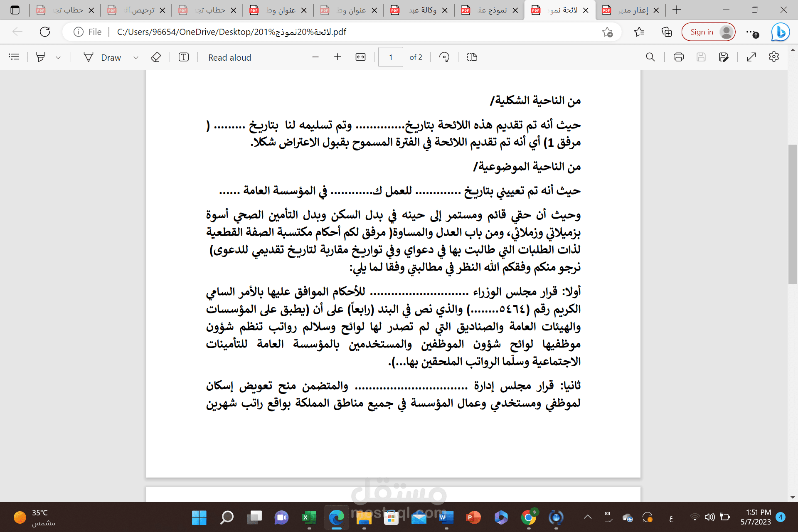The width and height of the screenshot is (798, 532).
Task: Open the Find search icon
Action: point(650,57)
